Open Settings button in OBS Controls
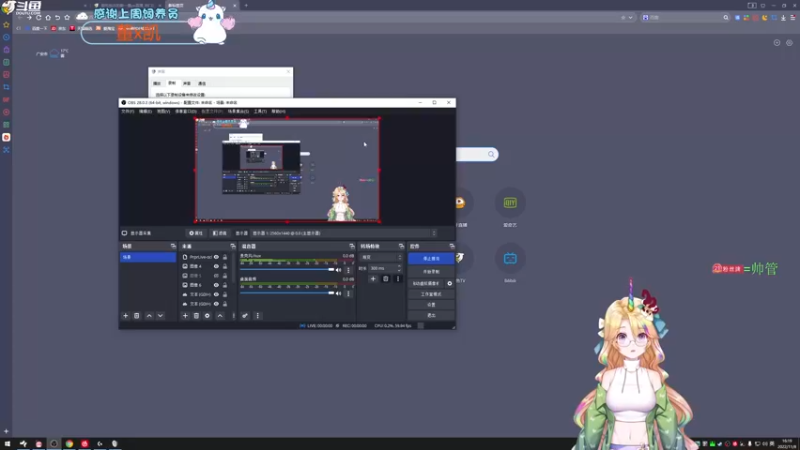800x450 pixels. pyautogui.click(x=431, y=305)
